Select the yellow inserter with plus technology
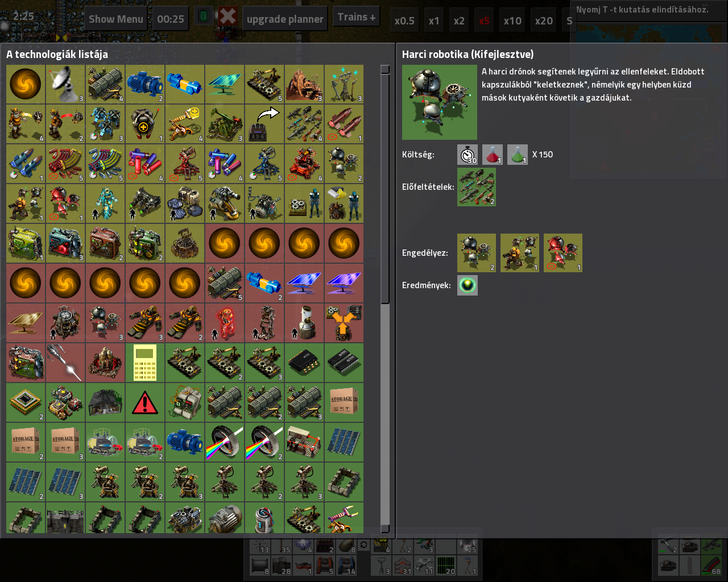 pyautogui.click(x=185, y=124)
